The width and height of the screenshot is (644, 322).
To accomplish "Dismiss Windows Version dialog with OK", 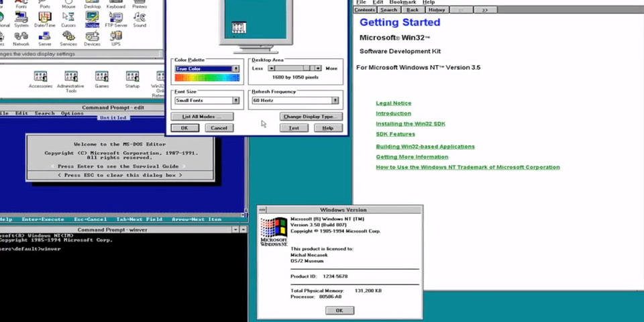I will pos(339,311).
